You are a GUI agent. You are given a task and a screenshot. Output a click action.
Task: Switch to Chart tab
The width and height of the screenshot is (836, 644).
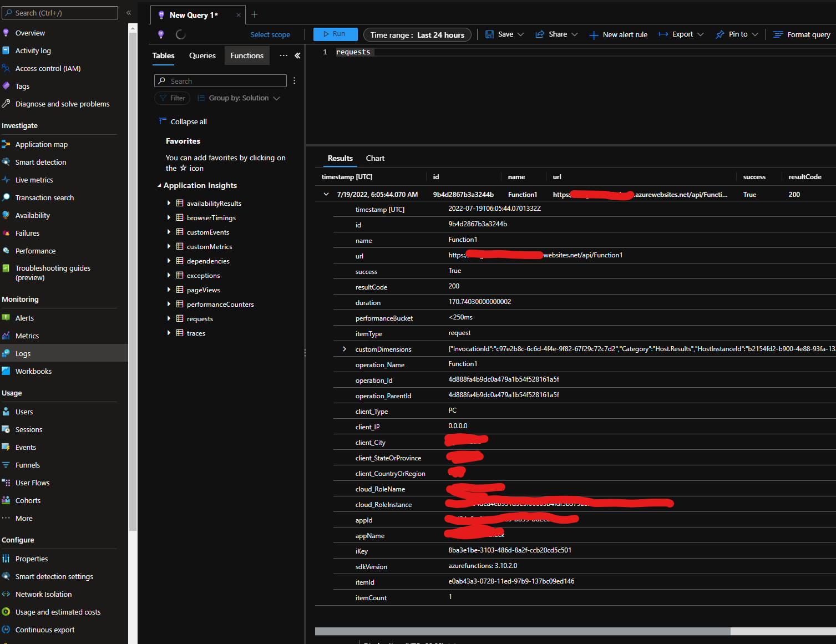point(375,159)
